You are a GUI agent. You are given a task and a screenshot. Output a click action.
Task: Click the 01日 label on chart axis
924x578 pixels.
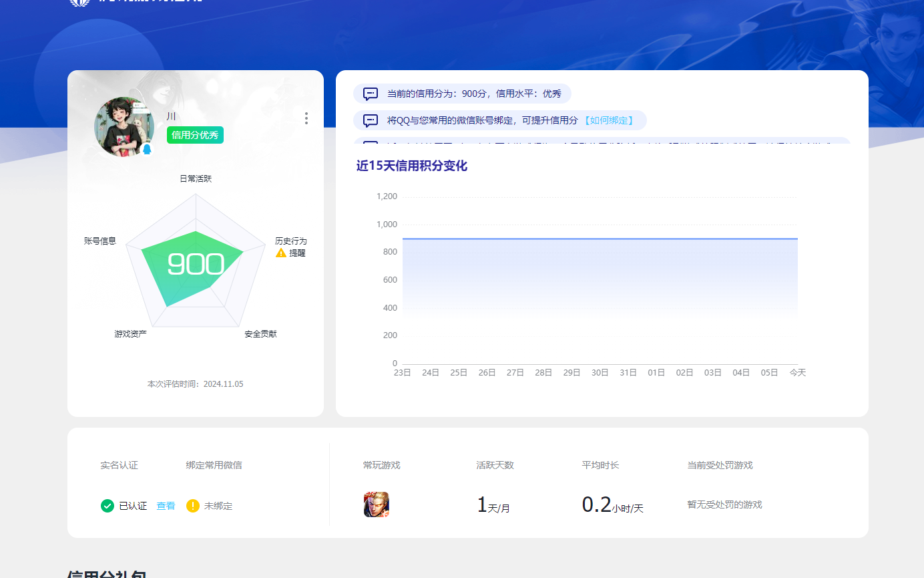(x=656, y=373)
